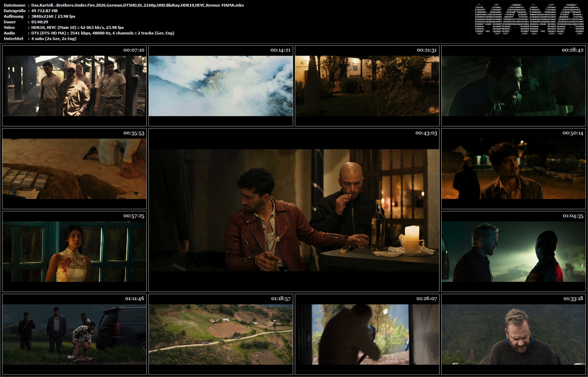
Task: Click the ASCII art logo at top right
Action: pos(529,19)
